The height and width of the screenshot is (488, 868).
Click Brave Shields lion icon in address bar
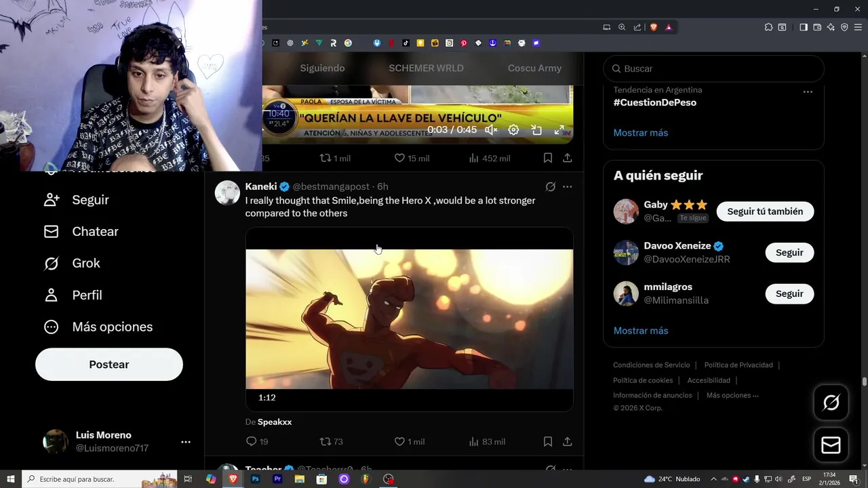(654, 27)
